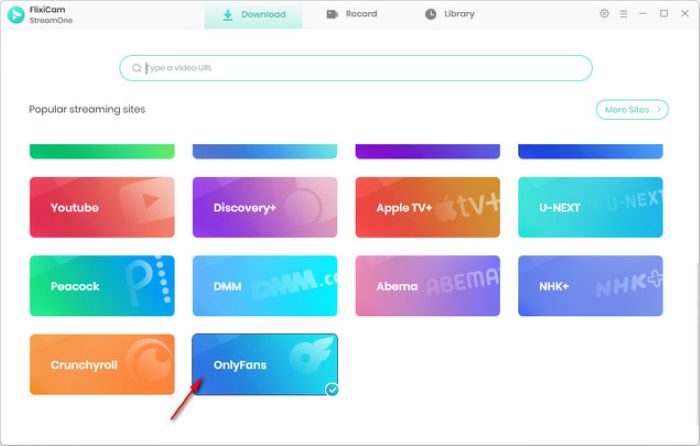Focus the video URL input field
The image size is (700, 446).
tap(356, 68)
